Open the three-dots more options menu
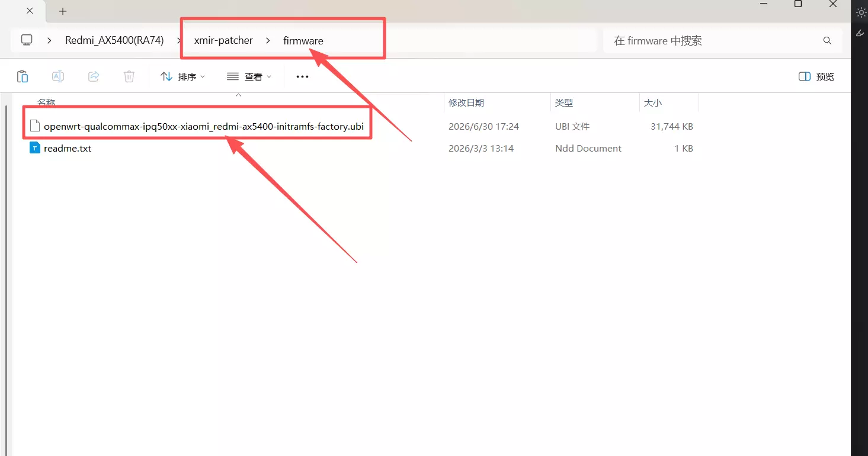The height and width of the screenshot is (456, 868). pyautogui.click(x=302, y=76)
